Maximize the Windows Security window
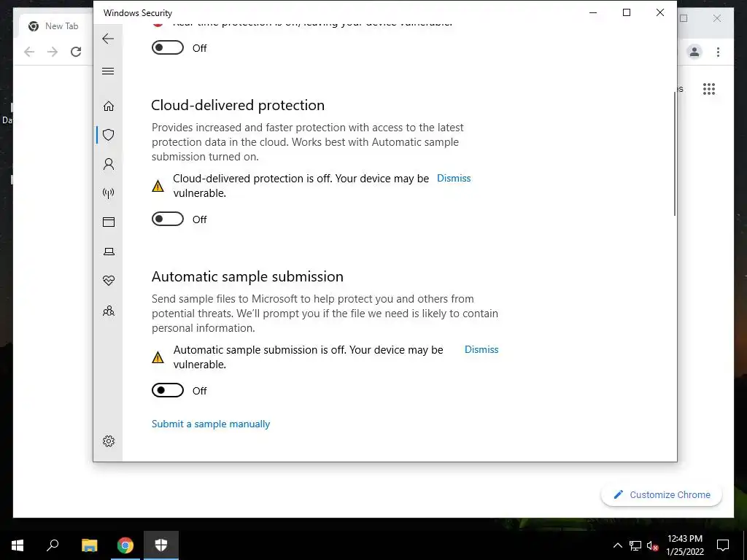The height and width of the screenshot is (560, 747). tap(627, 13)
